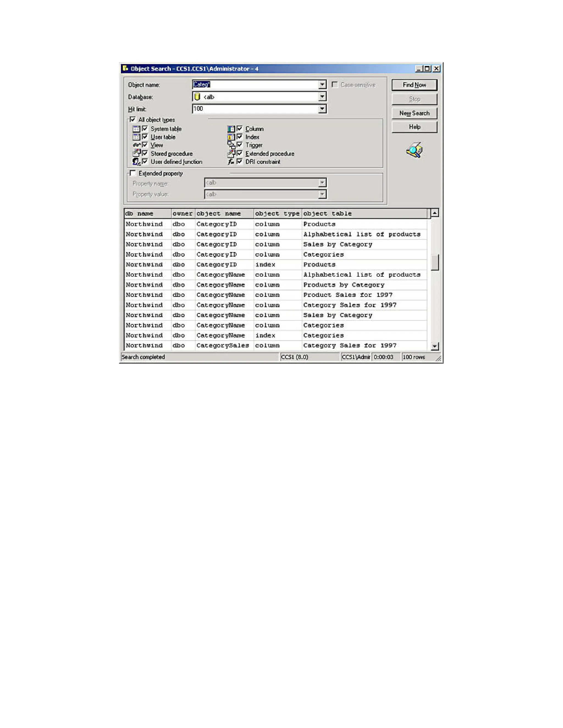Image resolution: width=563 pixels, height=728 pixels.
Task: Select CategoryID index row for Products
Action: coord(275,265)
